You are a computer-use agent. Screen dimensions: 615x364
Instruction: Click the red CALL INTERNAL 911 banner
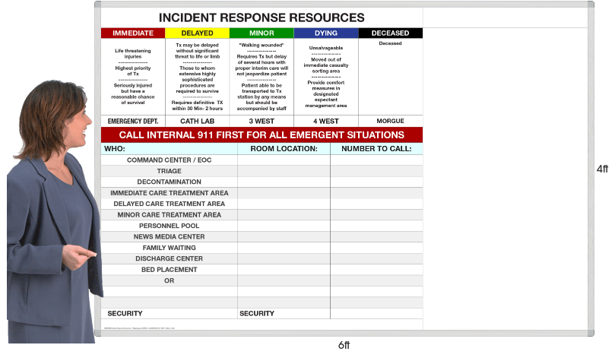coord(262,135)
